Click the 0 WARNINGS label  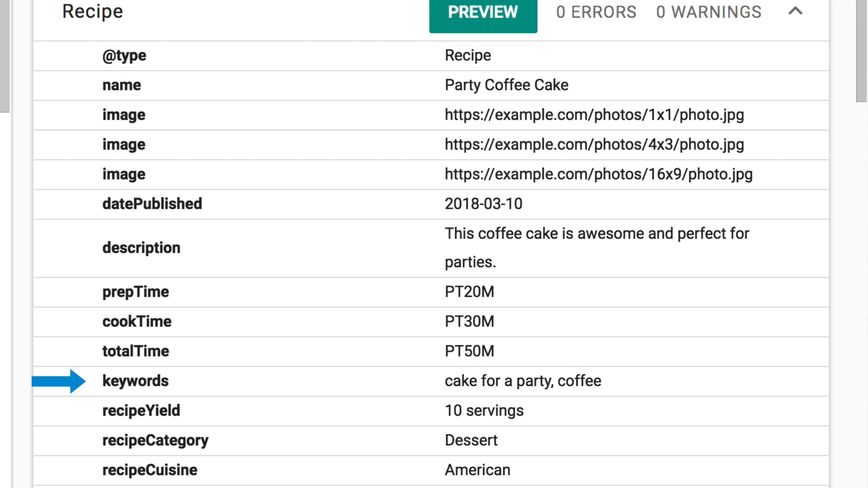click(x=709, y=12)
